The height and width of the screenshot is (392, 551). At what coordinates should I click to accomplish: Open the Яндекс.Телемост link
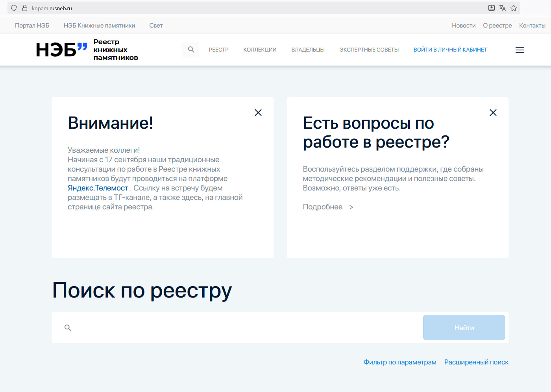click(x=98, y=188)
